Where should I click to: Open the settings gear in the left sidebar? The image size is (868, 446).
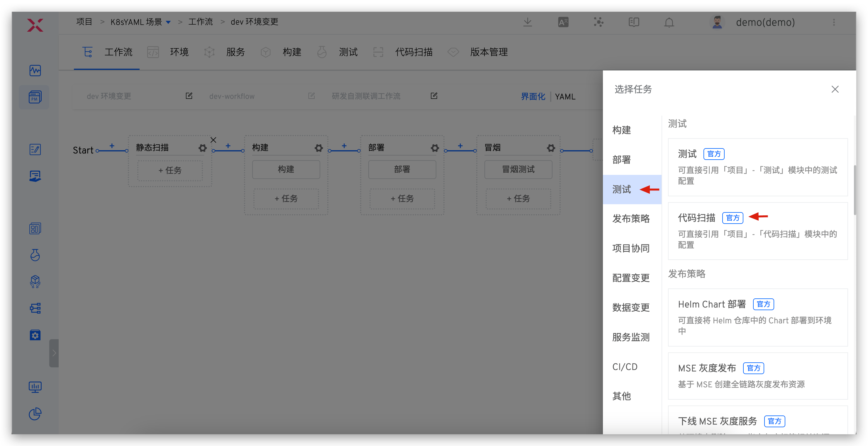(35, 335)
